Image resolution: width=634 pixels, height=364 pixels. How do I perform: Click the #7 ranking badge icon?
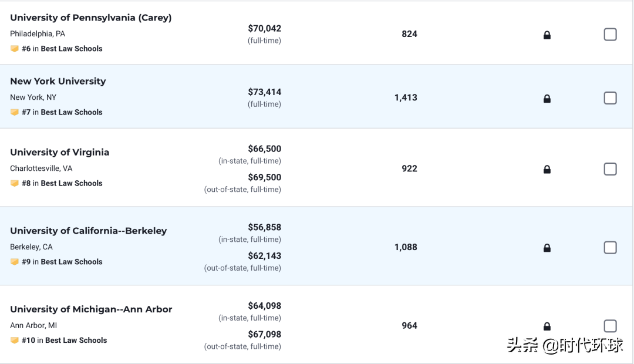pyautogui.click(x=15, y=112)
